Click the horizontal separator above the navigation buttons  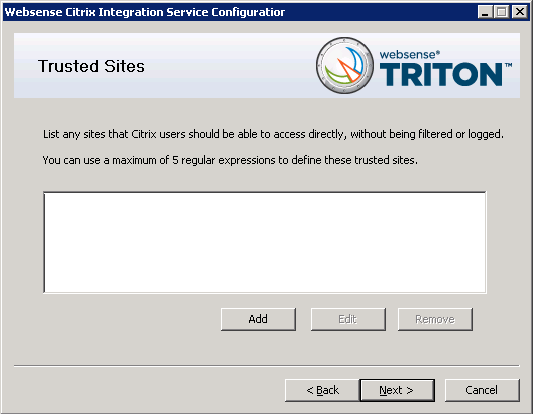click(266, 366)
